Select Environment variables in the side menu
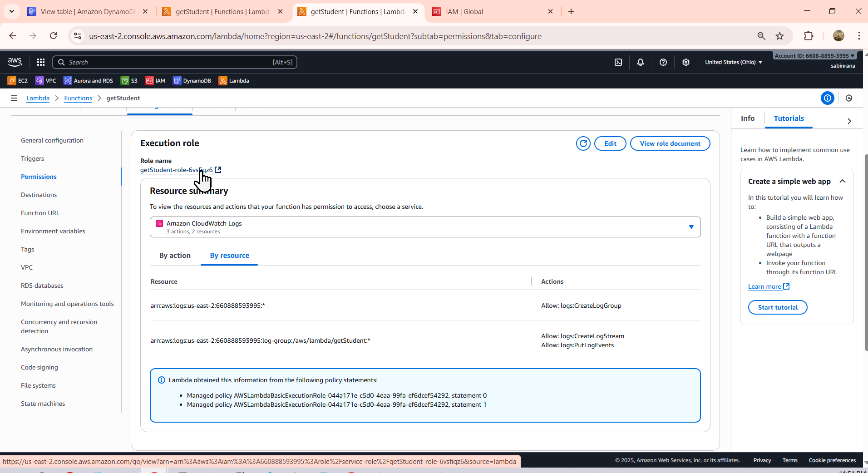Image resolution: width=868 pixels, height=473 pixels. coord(53,231)
